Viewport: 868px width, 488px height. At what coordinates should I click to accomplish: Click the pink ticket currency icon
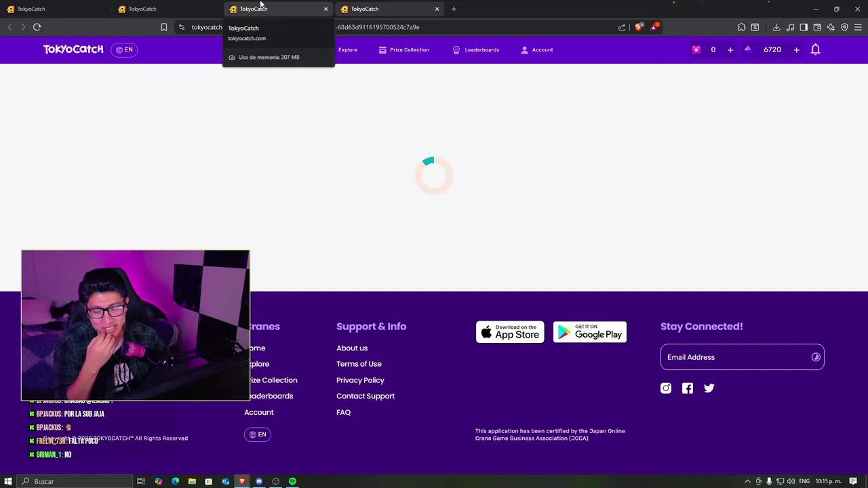tap(696, 49)
